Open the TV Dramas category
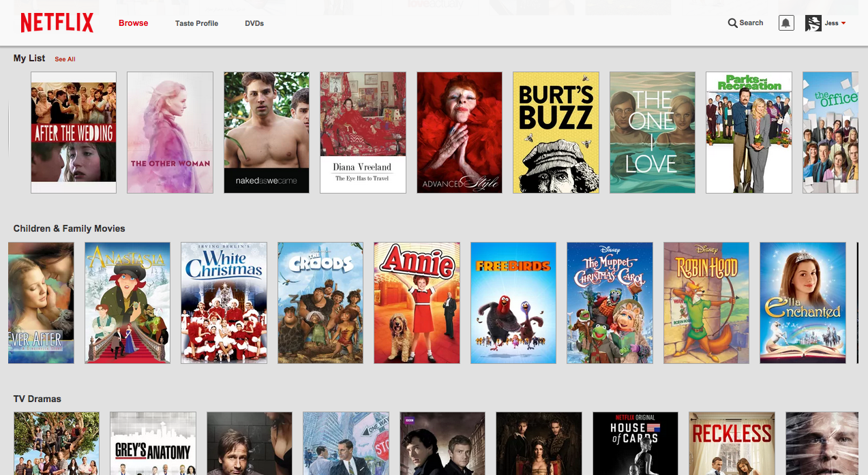 pyautogui.click(x=38, y=399)
